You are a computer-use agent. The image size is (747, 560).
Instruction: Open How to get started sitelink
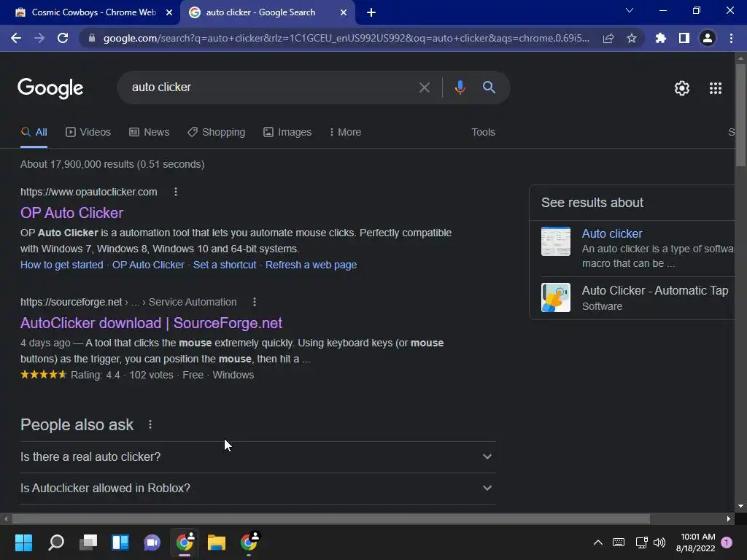click(x=61, y=265)
